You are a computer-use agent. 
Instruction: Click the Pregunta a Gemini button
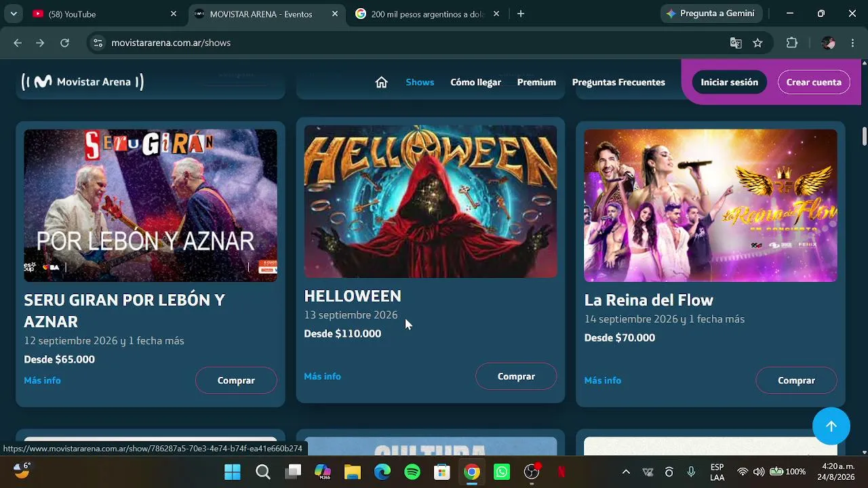[x=711, y=14]
